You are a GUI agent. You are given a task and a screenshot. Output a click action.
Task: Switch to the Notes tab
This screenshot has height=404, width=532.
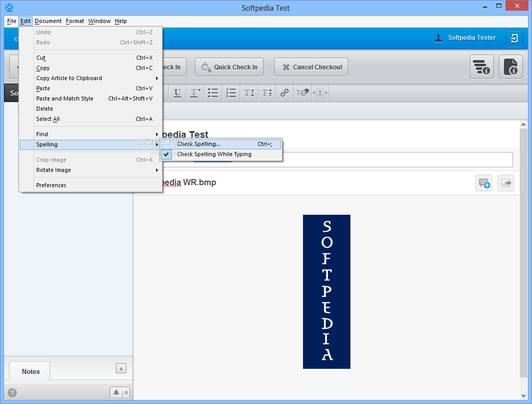(x=31, y=371)
